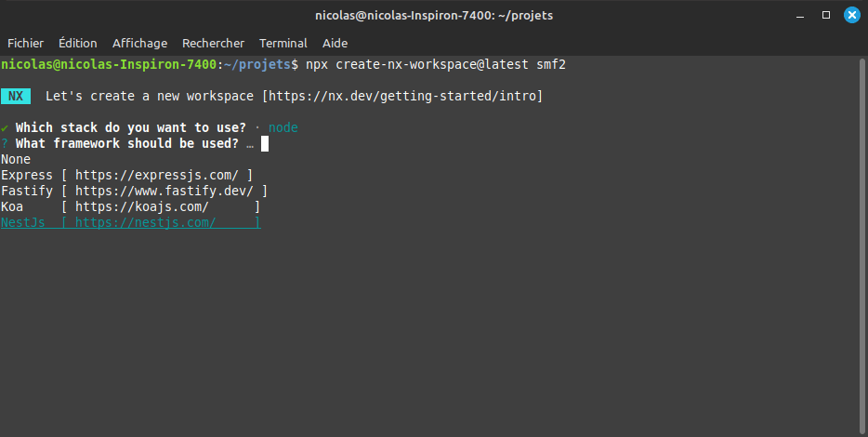Click the cyan NX badge
This screenshot has width=868, height=437.
click(16, 96)
